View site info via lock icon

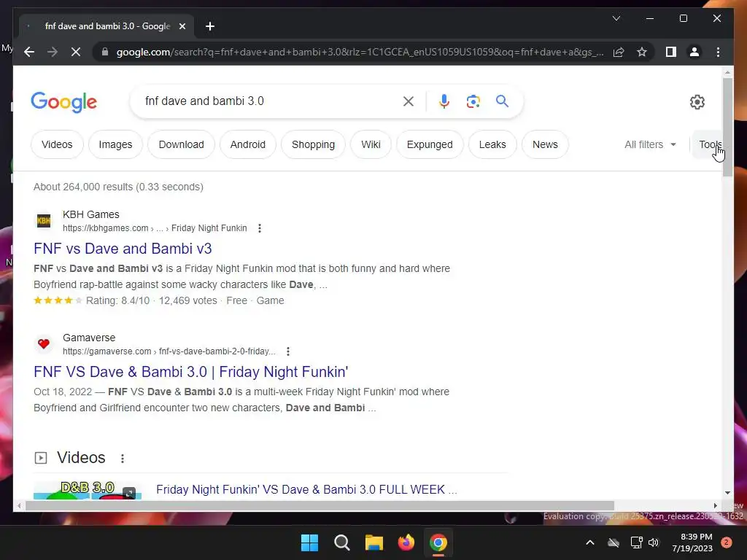point(105,52)
